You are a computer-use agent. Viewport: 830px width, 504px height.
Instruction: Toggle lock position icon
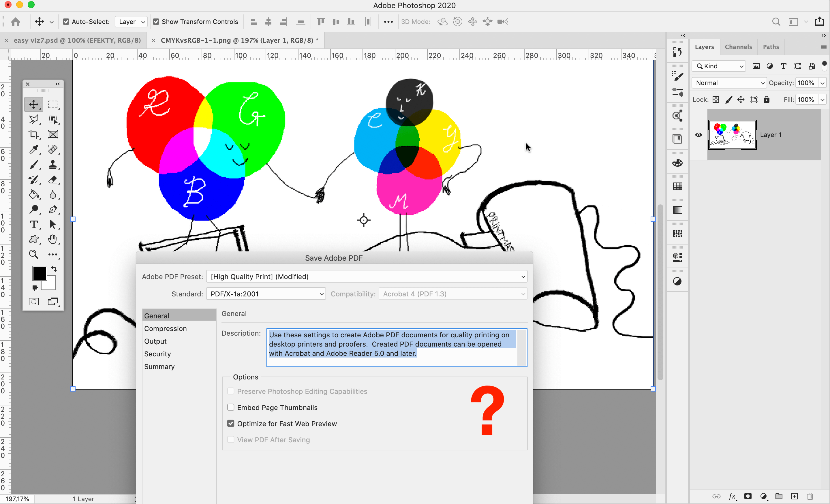pyautogui.click(x=741, y=99)
